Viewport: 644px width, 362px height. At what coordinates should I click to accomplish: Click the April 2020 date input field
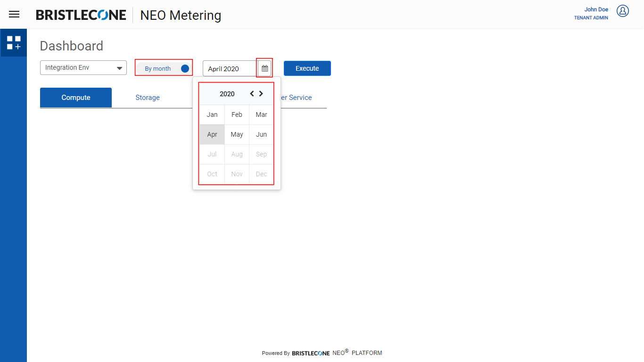point(230,69)
